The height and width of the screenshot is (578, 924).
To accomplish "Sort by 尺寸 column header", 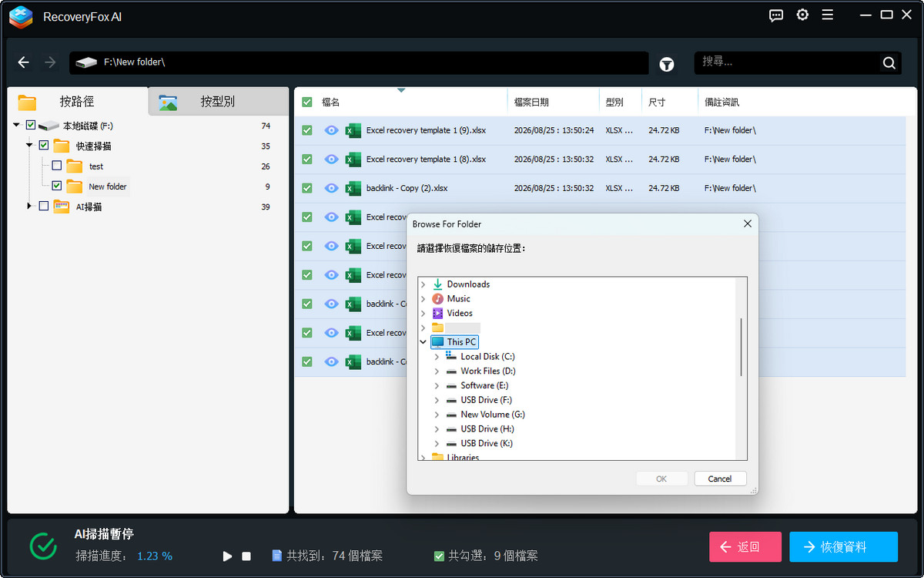I will (x=670, y=102).
